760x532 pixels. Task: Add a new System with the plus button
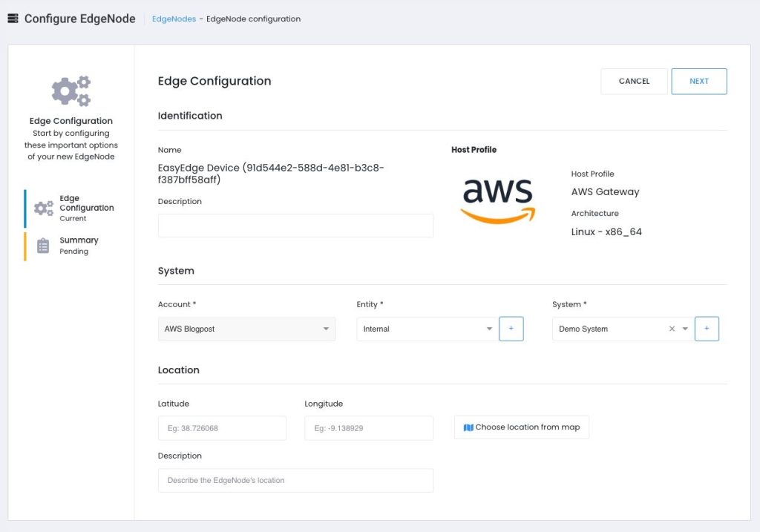coord(707,329)
